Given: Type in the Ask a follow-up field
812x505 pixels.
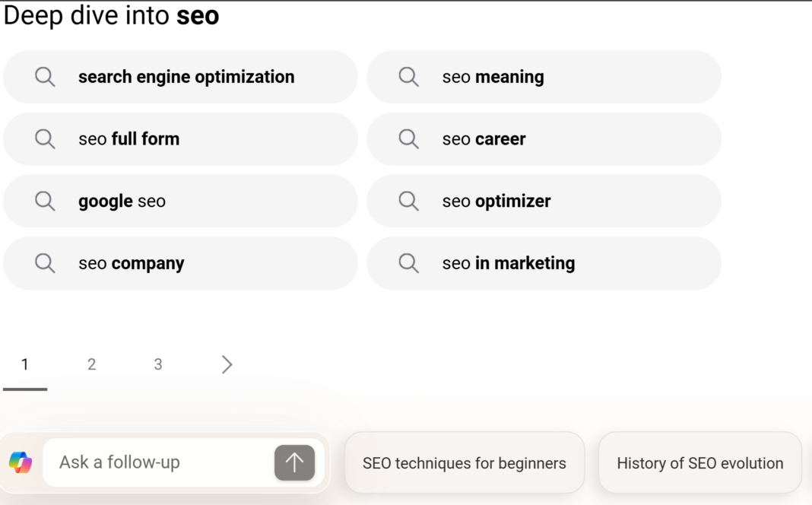Looking at the screenshot, I should point(160,462).
